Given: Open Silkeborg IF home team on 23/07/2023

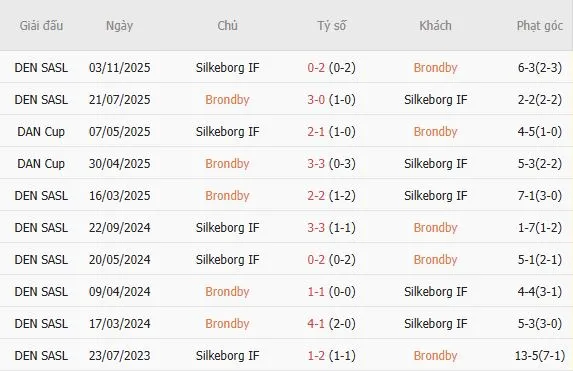Looking at the screenshot, I should [x=227, y=356].
